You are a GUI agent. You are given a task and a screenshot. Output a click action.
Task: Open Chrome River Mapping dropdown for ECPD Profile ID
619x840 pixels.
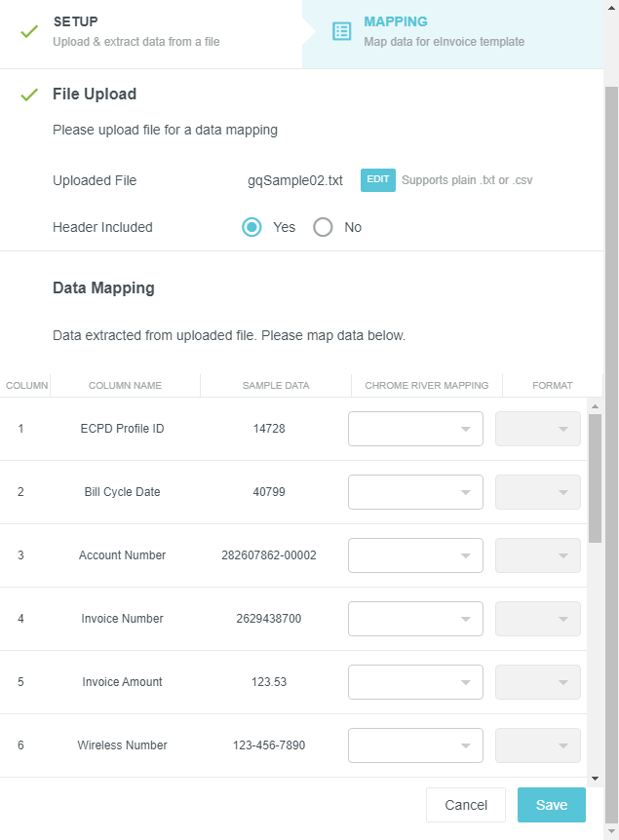[x=415, y=429]
